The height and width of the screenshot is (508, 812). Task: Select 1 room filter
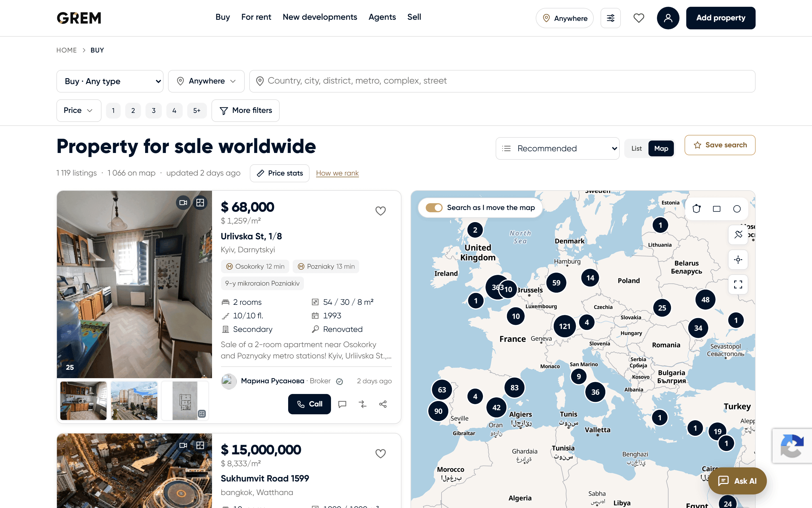click(x=113, y=111)
